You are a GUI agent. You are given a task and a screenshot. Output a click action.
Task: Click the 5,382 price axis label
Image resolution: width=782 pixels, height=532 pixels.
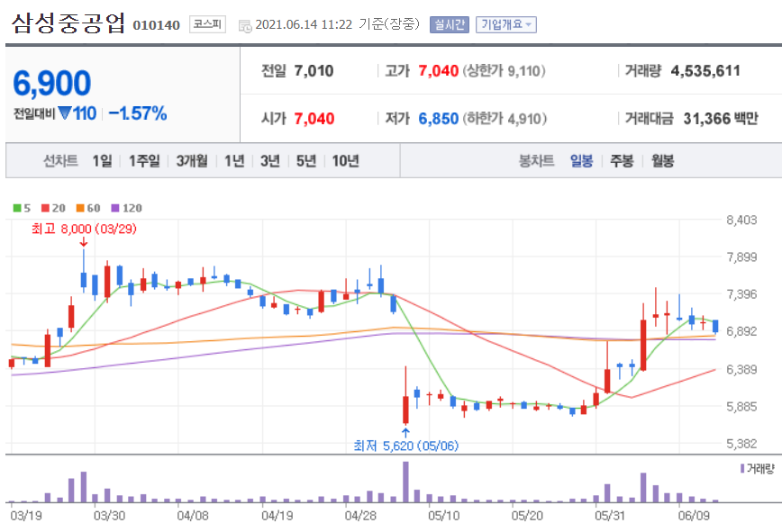741,443
